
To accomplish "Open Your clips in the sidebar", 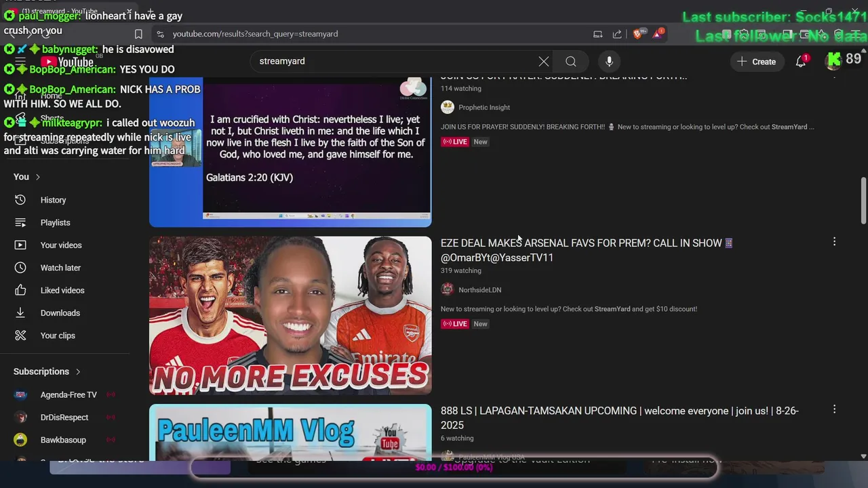I will click(x=58, y=335).
